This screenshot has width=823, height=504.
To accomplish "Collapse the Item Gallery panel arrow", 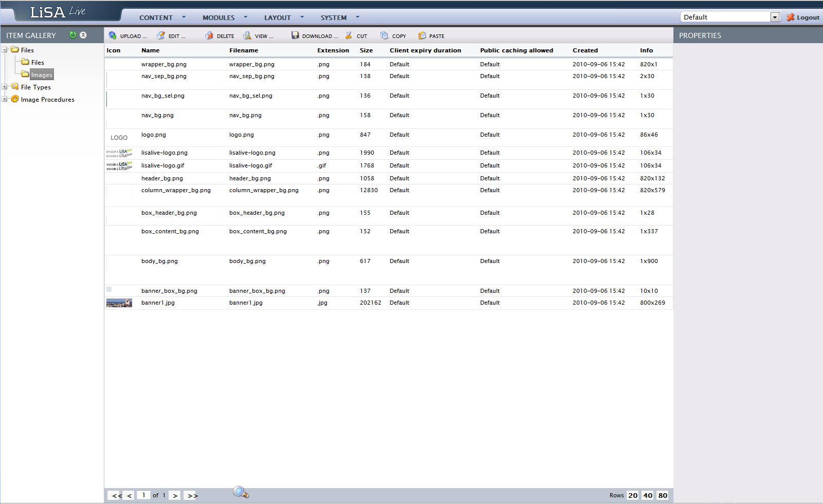I will [83, 35].
